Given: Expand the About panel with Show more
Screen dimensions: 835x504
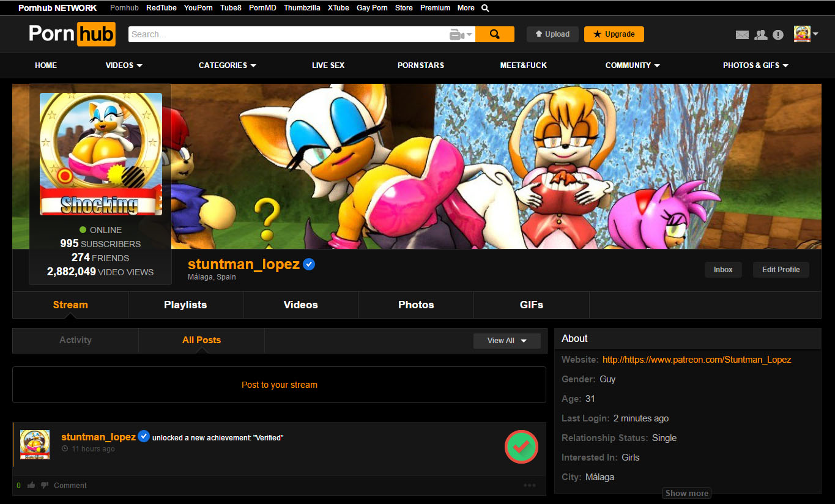Looking at the screenshot, I should pyautogui.click(x=687, y=493).
